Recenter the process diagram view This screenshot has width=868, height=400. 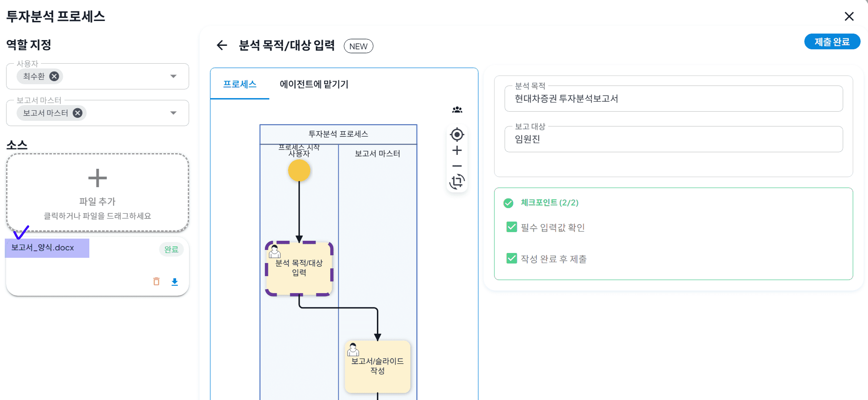click(x=457, y=134)
